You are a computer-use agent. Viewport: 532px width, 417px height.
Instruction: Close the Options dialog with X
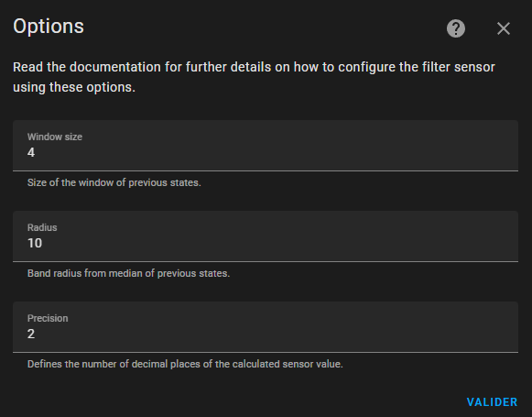pyautogui.click(x=504, y=28)
